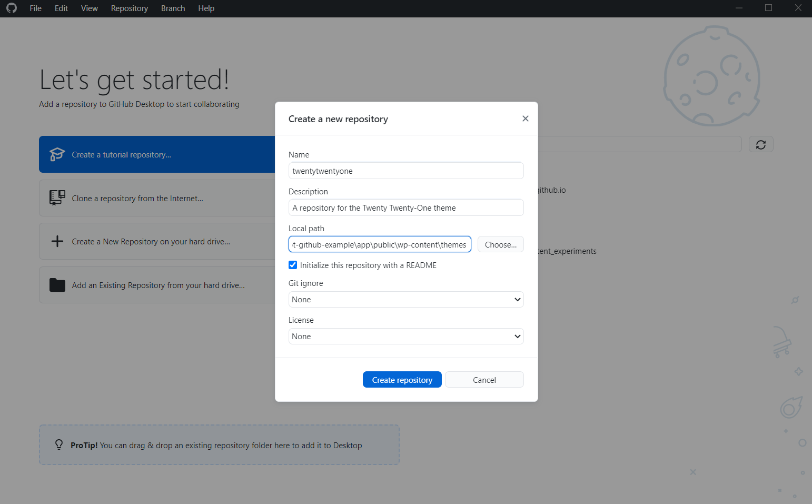Uncheck Initialize this repository with a README
The width and height of the screenshot is (812, 504).
293,265
